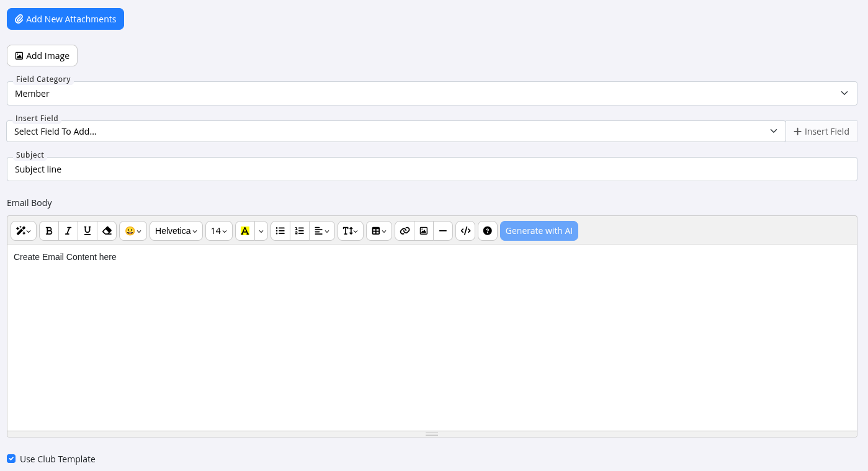Insert an unordered bullet list
Viewport: 868px width, 471px height.
[x=280, y=231]
